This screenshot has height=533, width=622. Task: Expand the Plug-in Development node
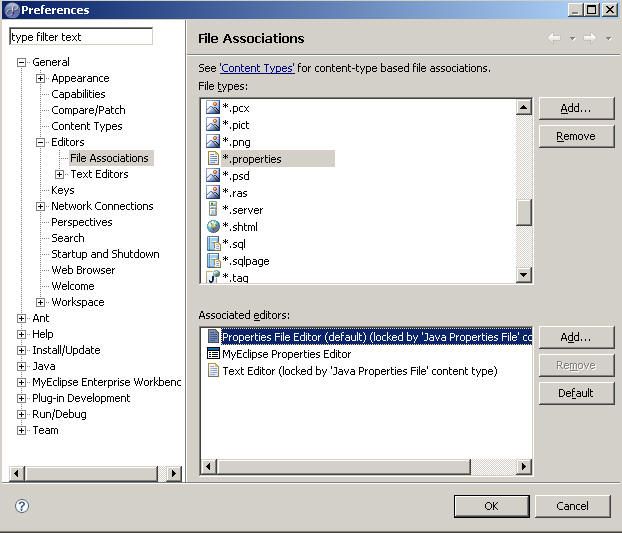pyautogui.click(x=21, y=398)
